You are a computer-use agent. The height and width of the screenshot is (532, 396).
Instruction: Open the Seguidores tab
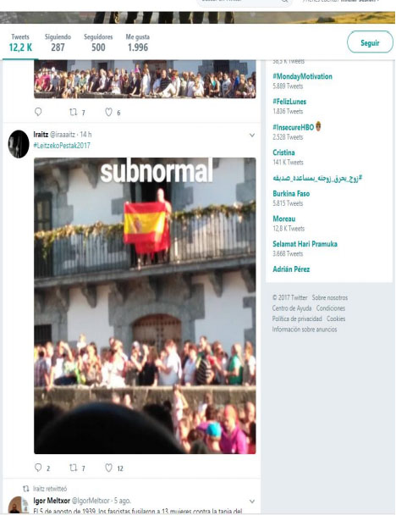(x=98, y=42)
